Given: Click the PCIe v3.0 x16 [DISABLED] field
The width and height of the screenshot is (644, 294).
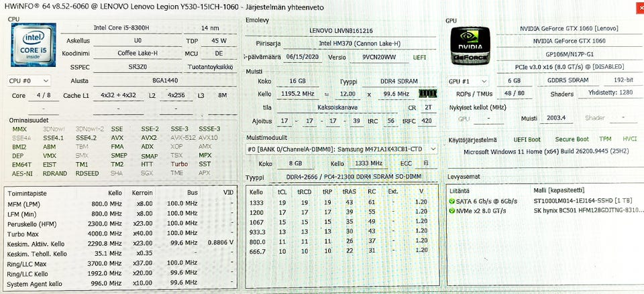Looking at the screenshot, I should 568,66.
